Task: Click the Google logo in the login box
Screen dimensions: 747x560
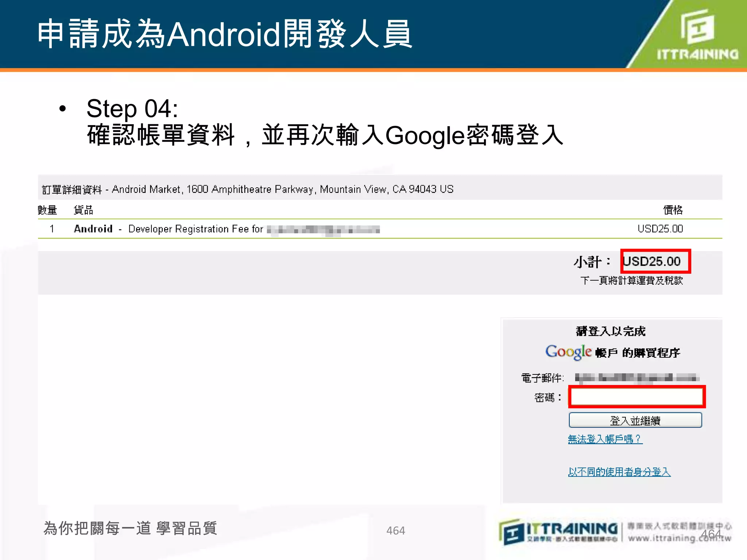Action: click(x=568, y=352)
